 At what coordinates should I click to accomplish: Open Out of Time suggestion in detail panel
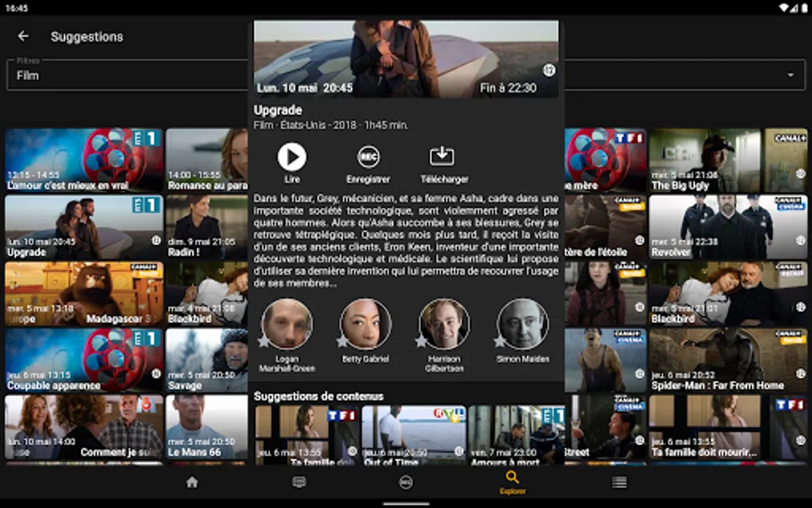(x=414, y=435)
